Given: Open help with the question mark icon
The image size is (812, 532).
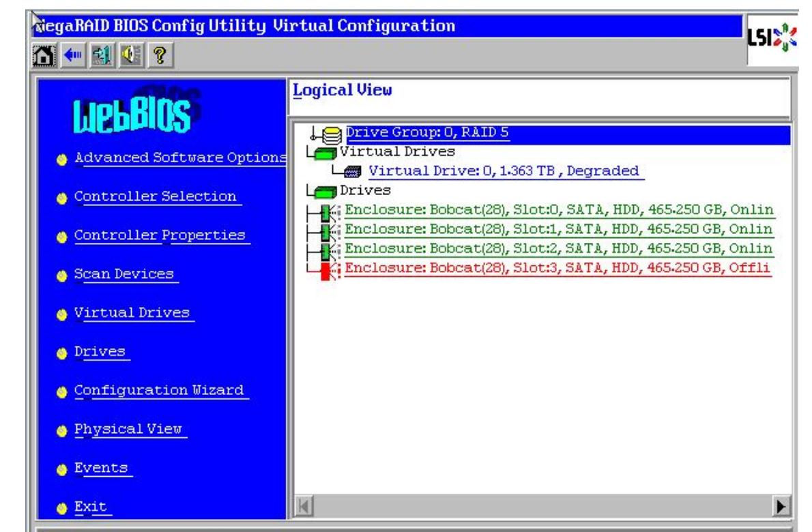Looking at the screenshot, I should tap(160, 55).
